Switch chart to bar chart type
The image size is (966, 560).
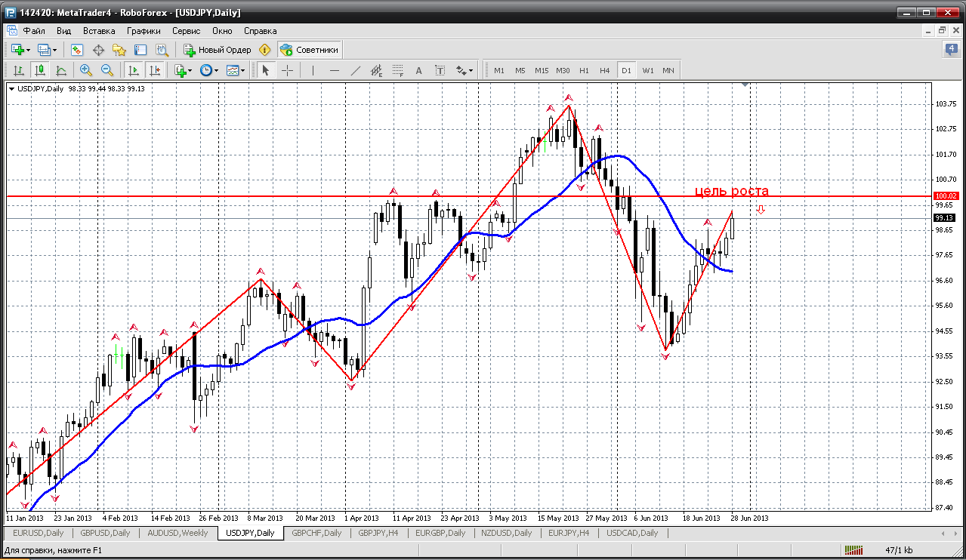point(18,70)
